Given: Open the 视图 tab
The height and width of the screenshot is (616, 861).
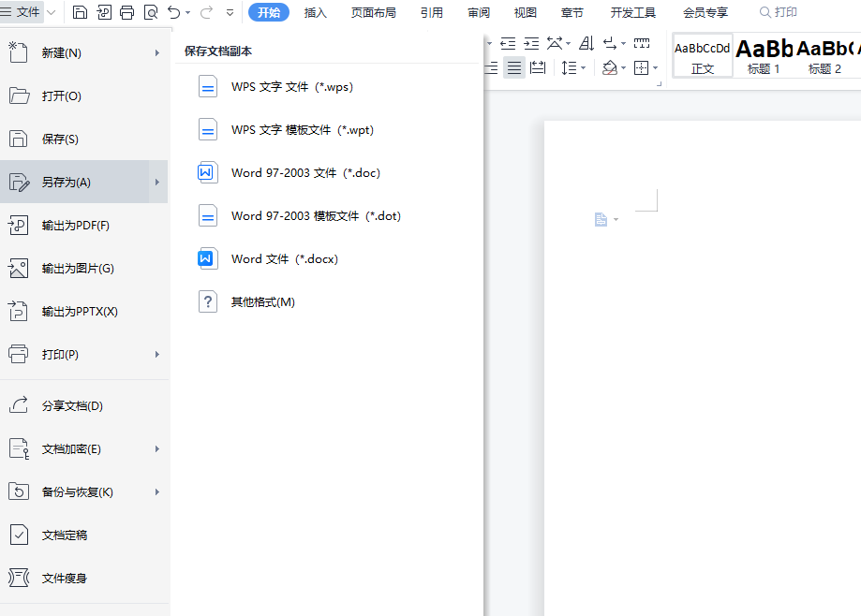Looking at the screenshot, I should point(525,12).
